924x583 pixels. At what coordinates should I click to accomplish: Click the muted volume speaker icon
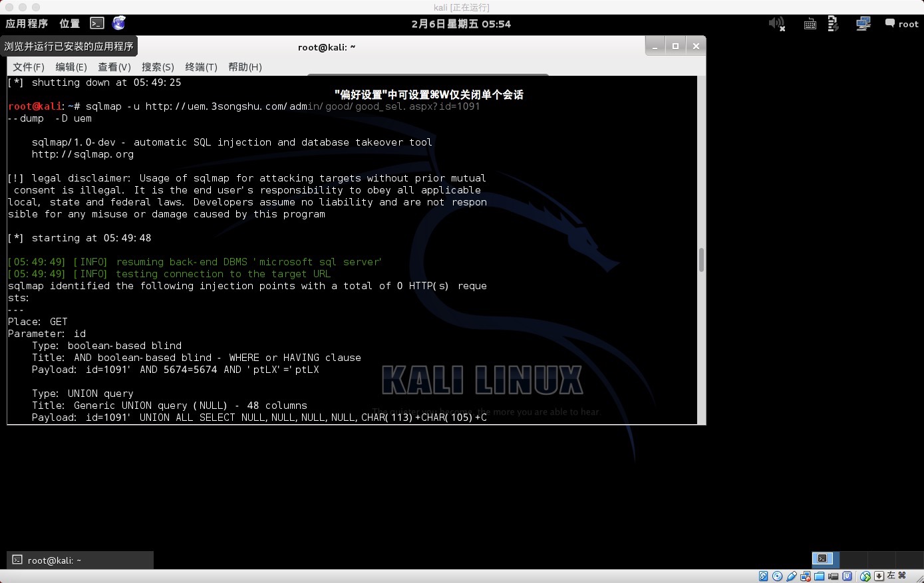(777, 24)
